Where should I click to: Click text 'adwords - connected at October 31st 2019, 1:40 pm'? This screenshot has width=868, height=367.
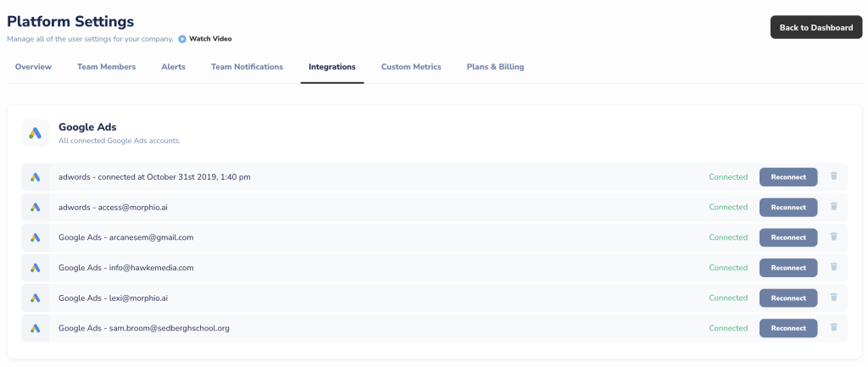(x=154, y=177)
